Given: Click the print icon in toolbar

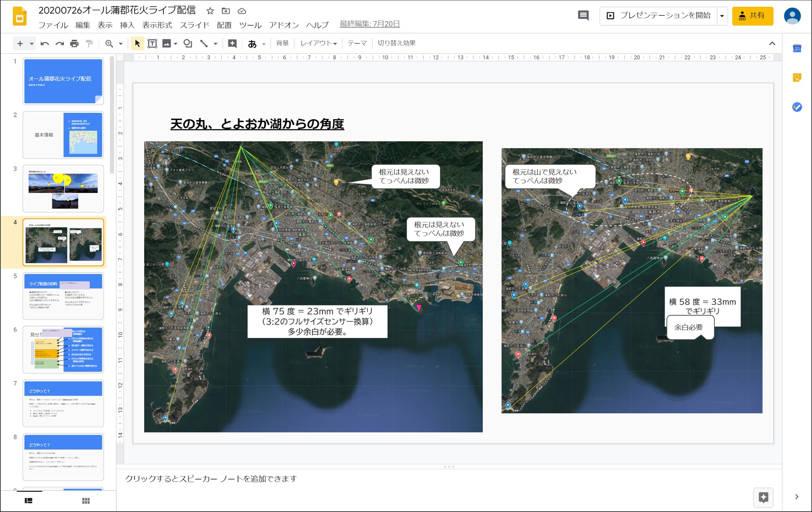Looking at the screenshot, I should (74, 44).
